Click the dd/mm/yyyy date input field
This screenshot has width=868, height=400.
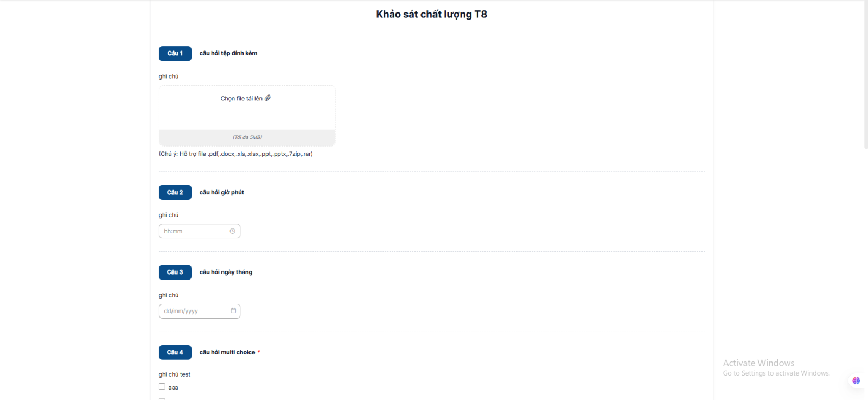tap(194, 311)
